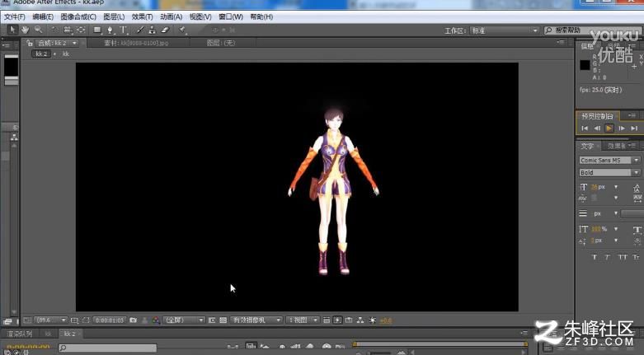644x355 pixels.
Task: Step forward one frame in preview
Action: 622,128
